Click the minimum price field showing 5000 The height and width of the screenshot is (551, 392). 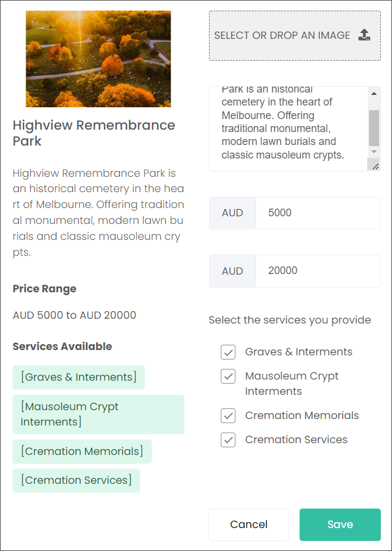click(318, 213)
